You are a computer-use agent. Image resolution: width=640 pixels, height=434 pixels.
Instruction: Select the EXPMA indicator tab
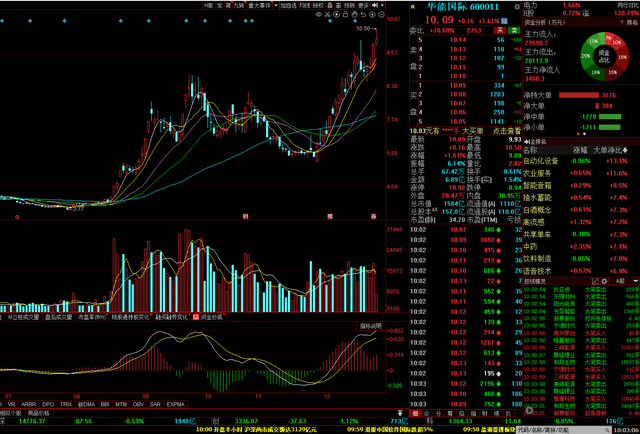(x=175, y=404)
